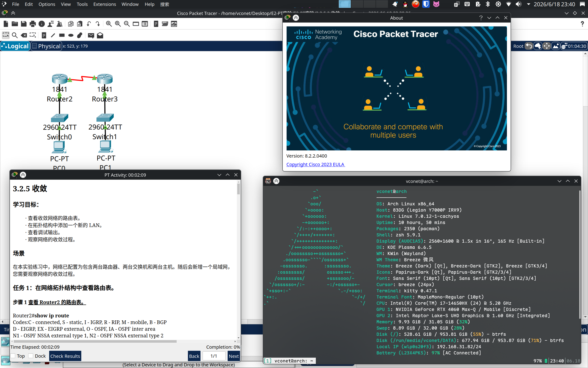Open the Tools menu
Viewport: 588px width, 368px height.
82,4
